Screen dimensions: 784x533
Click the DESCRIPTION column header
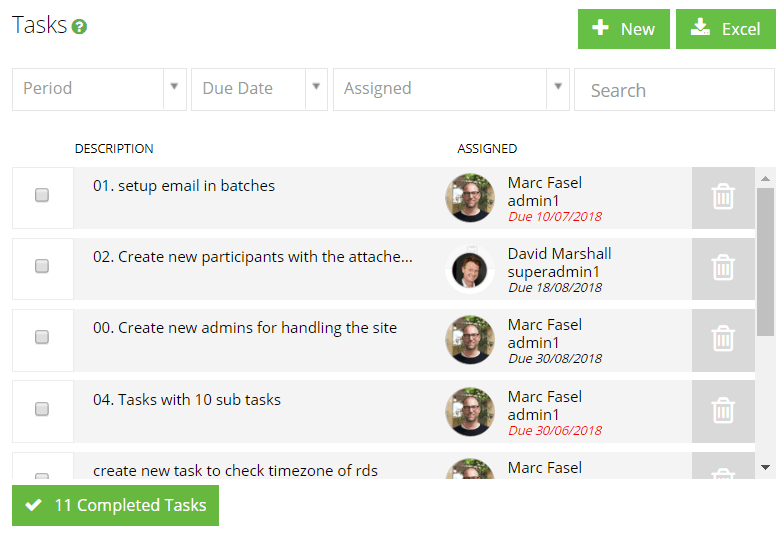114,148
